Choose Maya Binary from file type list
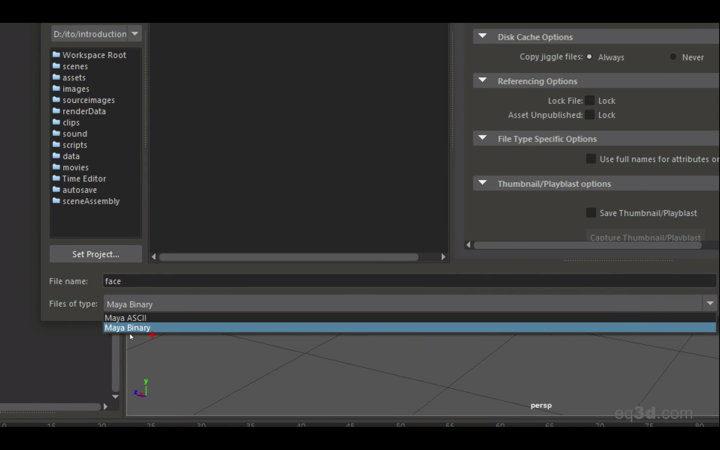The height and width of the screenshot is (450, 720). point(128,328)
